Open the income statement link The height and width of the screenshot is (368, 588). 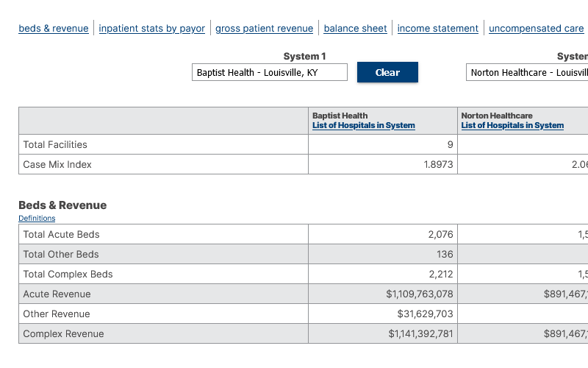[x=438, y=29]
